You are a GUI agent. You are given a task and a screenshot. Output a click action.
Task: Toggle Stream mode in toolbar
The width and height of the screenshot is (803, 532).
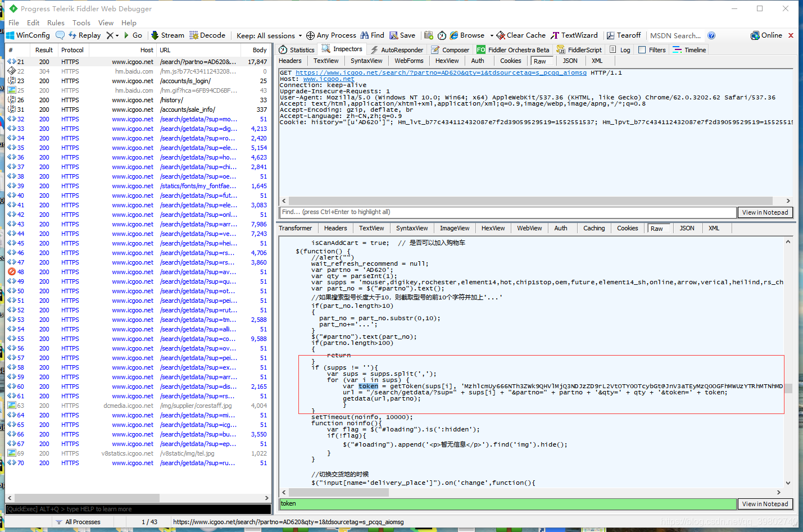pos(167,35)
